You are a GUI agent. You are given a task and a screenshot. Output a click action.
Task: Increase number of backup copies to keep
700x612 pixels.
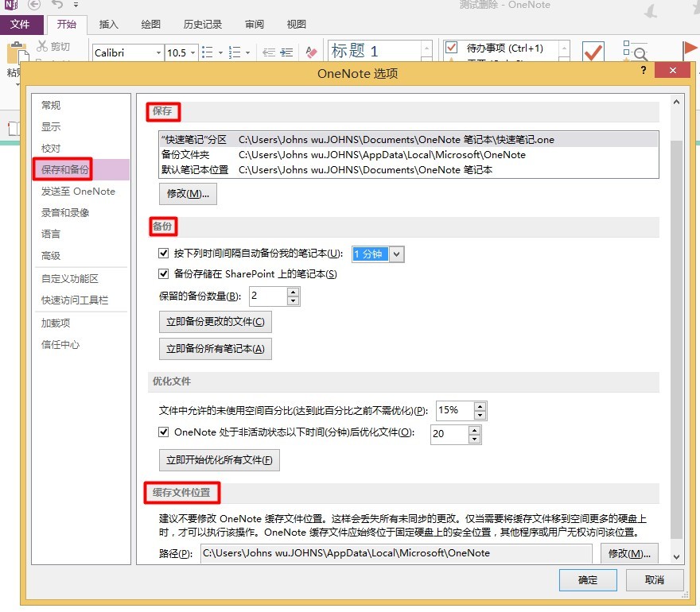(x=293, y=292)
